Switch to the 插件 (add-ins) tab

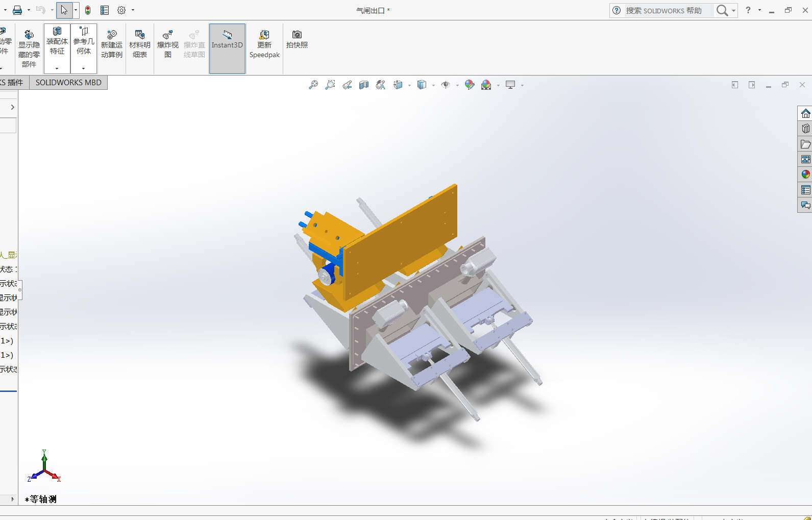click(x=14, y=83)
